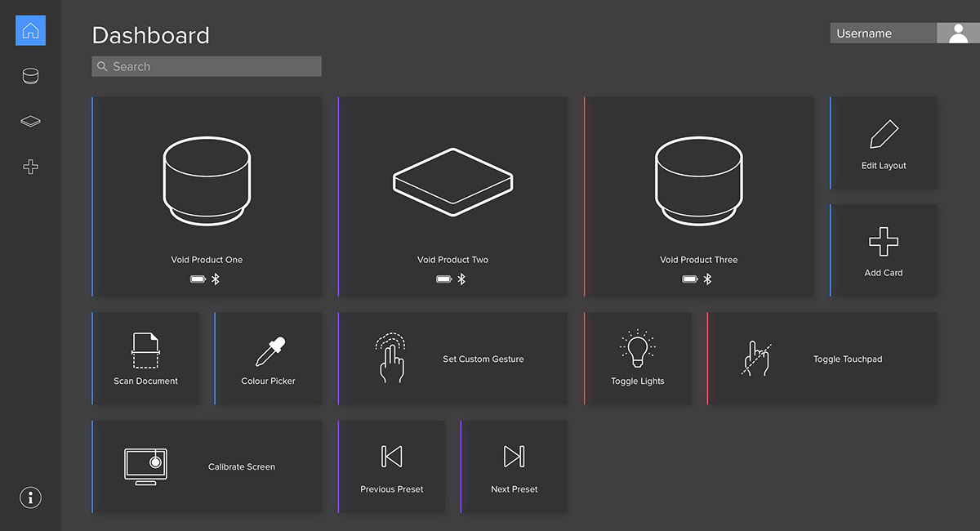
Task: Click the Bluetooth icon on Void Product Three
Action: (x=707, y=279)
